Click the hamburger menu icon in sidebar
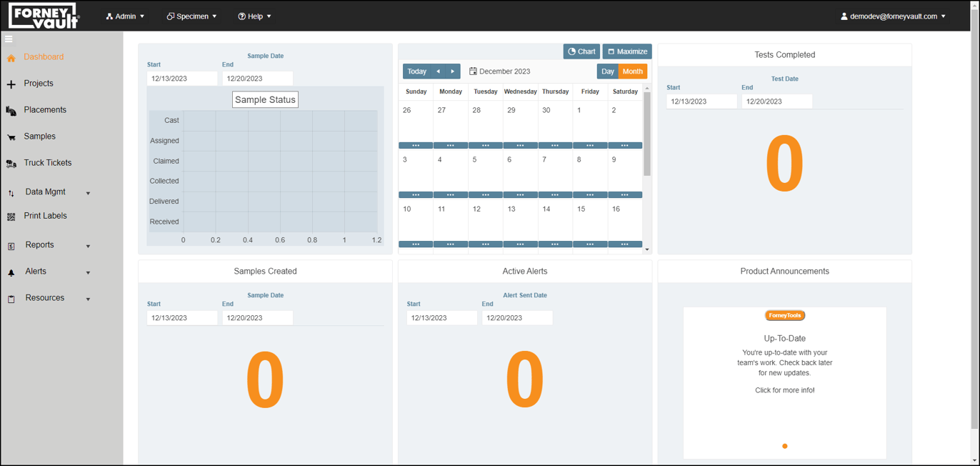 pos(9,39)
